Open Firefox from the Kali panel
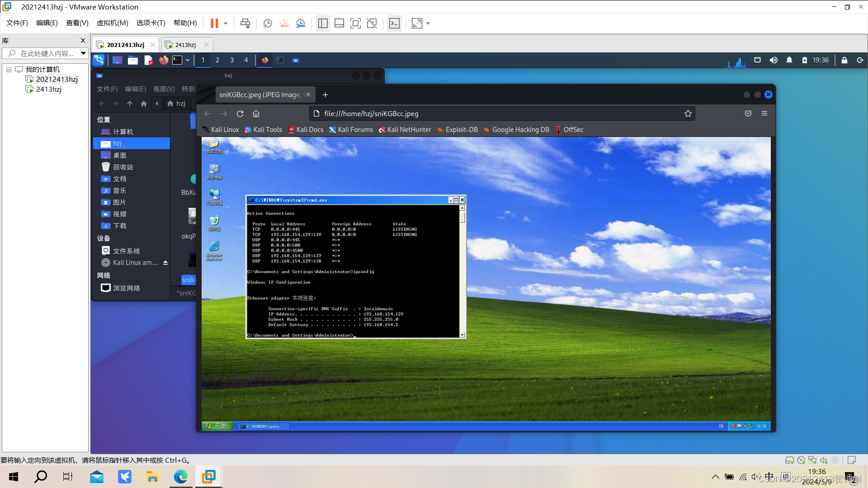 click(164, 60)
